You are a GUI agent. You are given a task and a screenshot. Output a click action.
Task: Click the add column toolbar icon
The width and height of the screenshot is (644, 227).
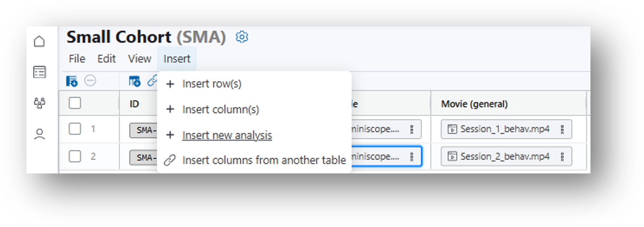coord(135,81)
